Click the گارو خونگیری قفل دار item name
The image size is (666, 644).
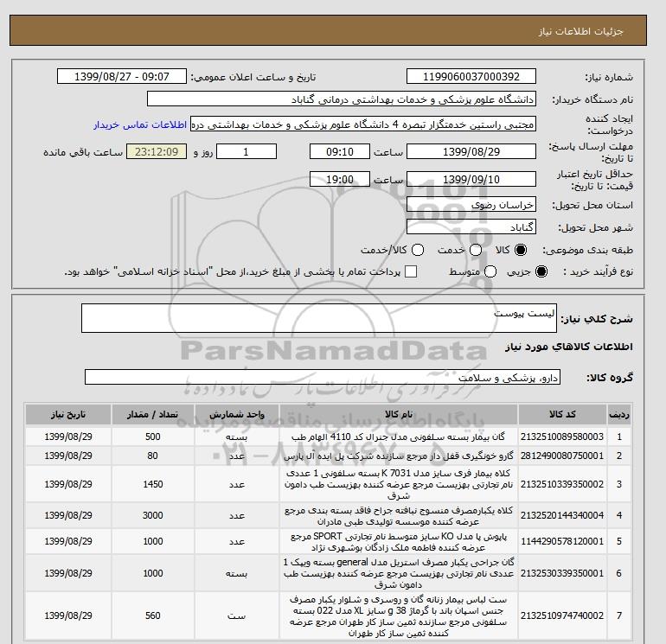399,456
